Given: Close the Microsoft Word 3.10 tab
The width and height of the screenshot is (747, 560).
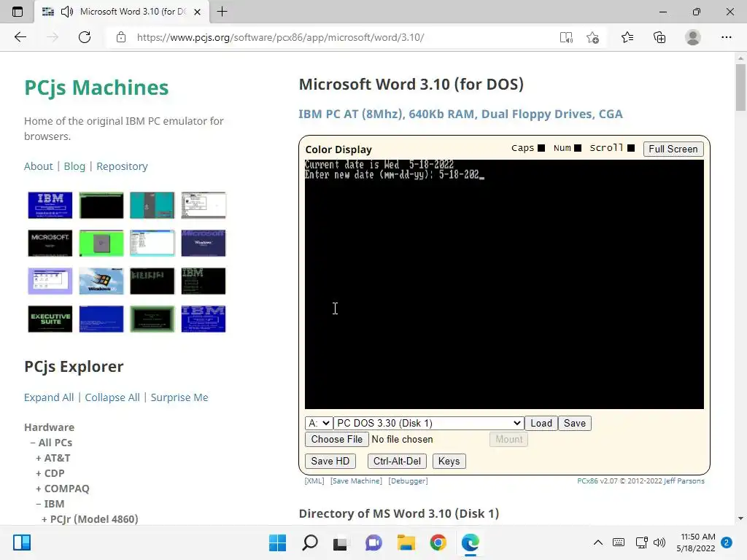Looking at the screenshot, I should 197,12.
